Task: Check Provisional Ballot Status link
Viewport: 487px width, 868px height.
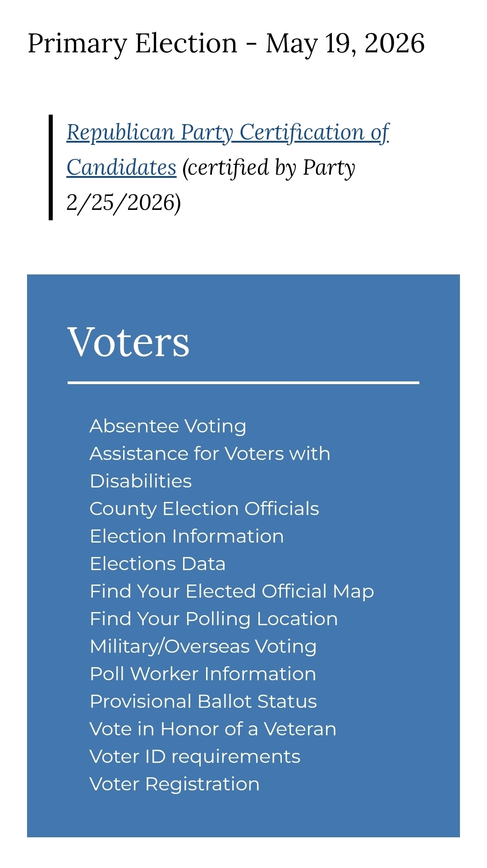Action: tap(203, 701)
